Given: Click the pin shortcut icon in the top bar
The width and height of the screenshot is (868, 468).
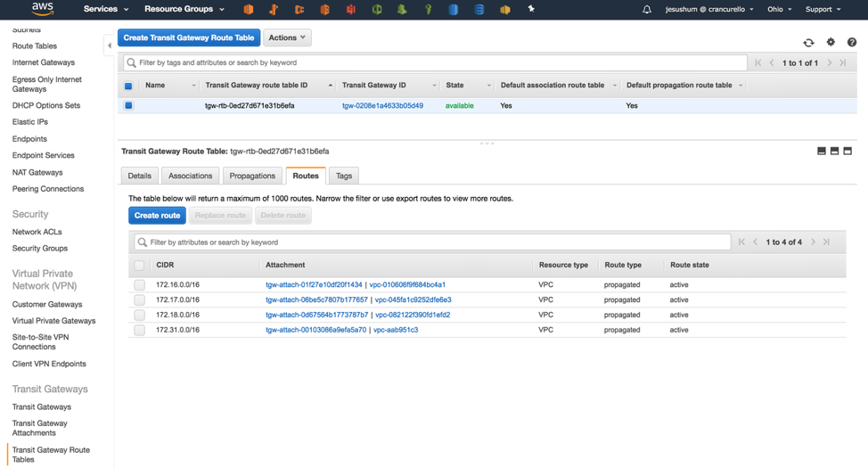Looking at the screenshot, I should click(x=531, y=10).
